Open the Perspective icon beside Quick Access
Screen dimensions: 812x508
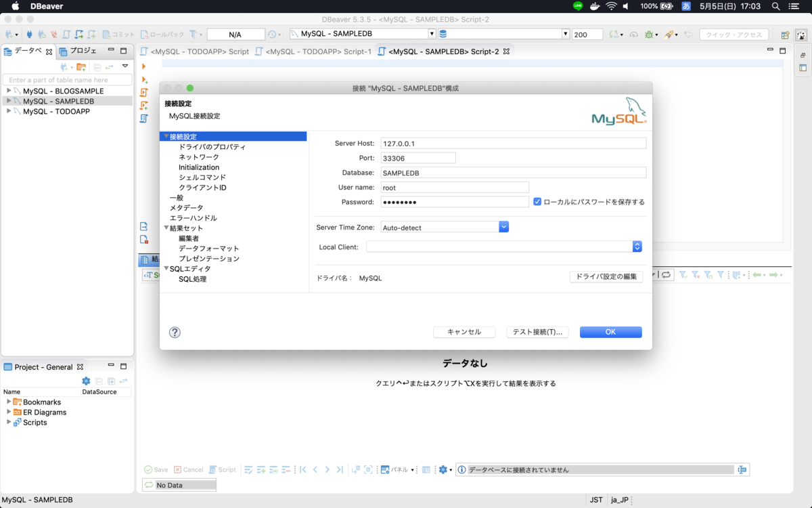785,35
